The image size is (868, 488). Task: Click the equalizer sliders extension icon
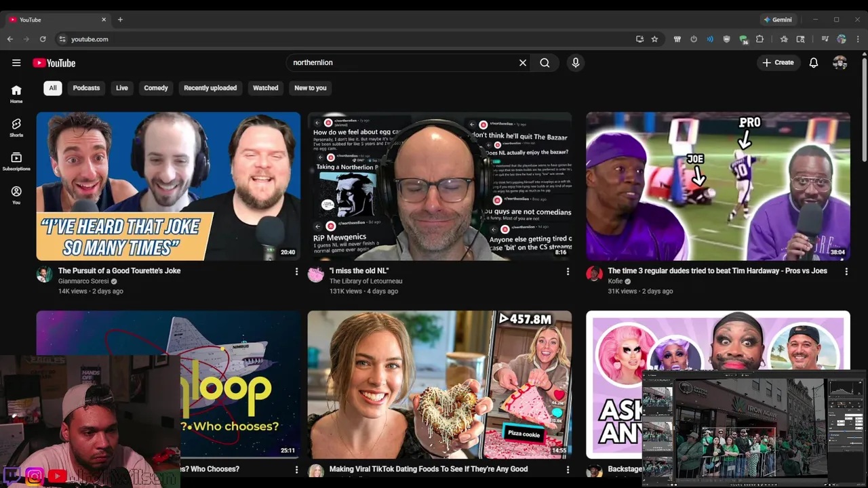coord(677,39)
